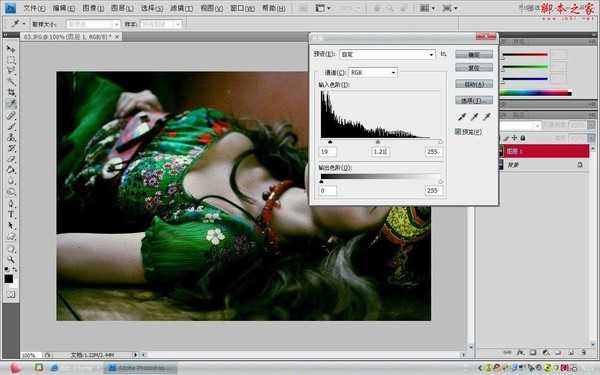The image size is (600, 375).
Task: Select the Horizontal Type tool
Action: click(11, 214)
